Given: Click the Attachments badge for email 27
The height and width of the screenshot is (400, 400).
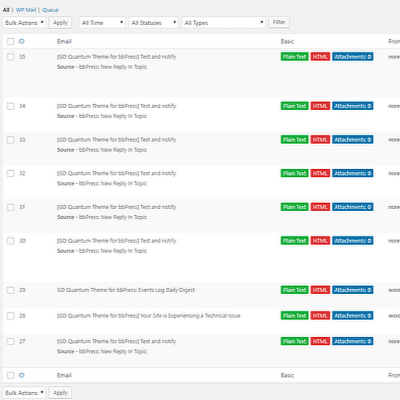Looking at the screenshot, I should tap(352, 341).
